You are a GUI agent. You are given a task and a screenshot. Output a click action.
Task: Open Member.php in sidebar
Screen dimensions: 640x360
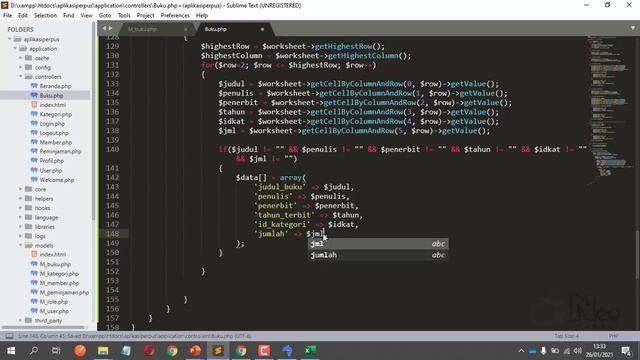(x=56, y=142)
